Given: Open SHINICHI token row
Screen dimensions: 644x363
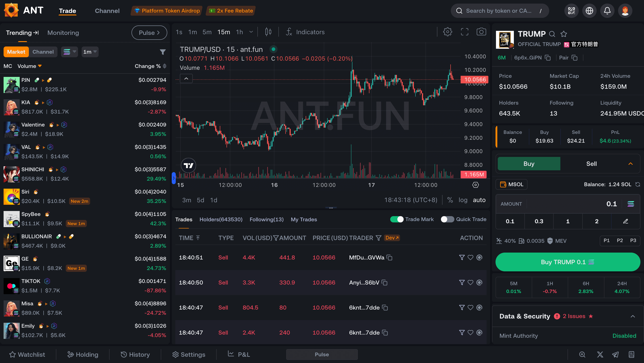Looking at the screenshot, I should point(85,174).
